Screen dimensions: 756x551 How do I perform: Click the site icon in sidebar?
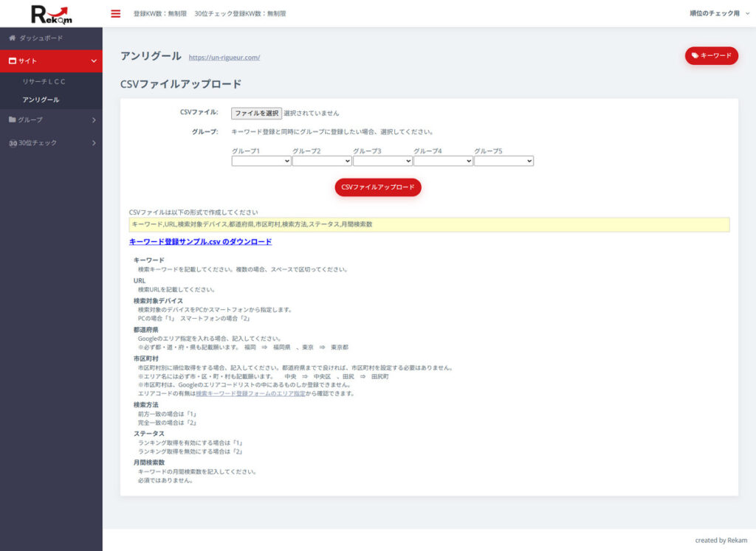[13, 60]
